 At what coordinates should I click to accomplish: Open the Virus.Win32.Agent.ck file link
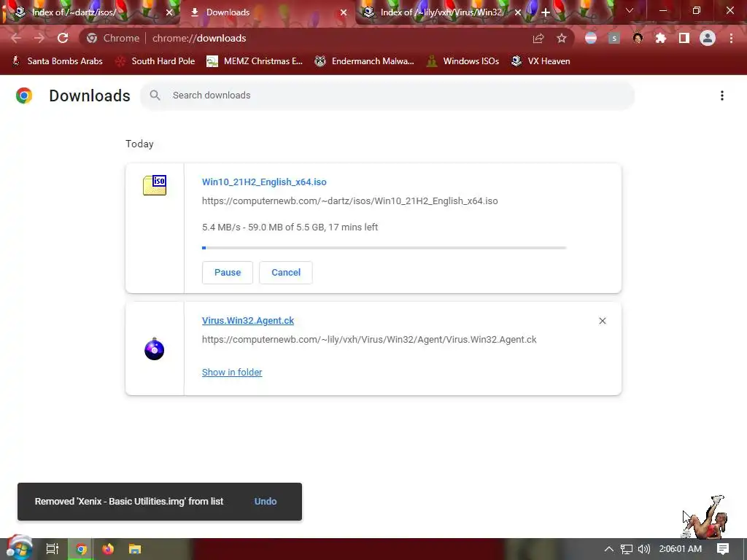[248, 321]
